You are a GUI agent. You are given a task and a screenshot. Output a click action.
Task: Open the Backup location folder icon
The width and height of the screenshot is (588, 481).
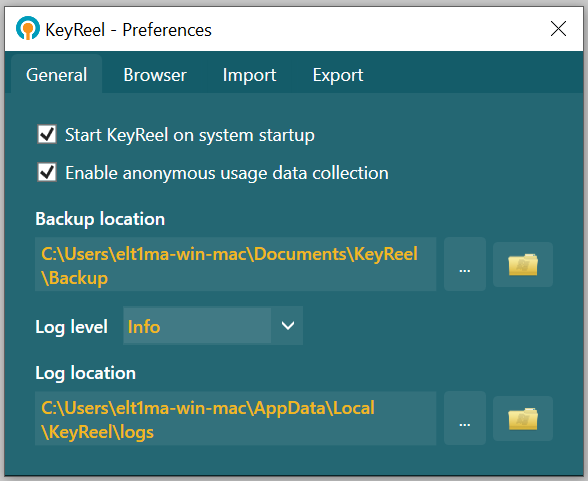523,264
